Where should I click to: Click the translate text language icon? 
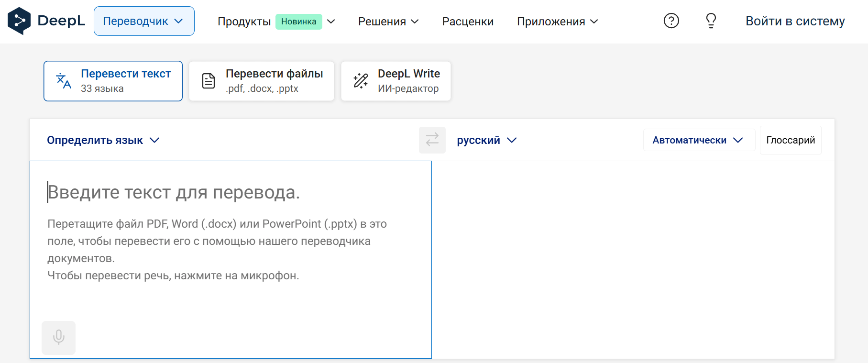[x=64, y=81]
